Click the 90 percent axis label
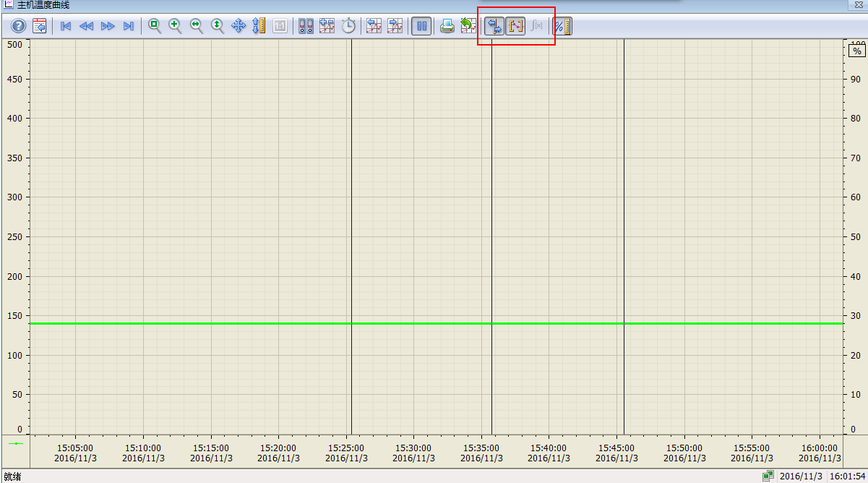The width and height of the screenshot is (868, 483). tap(855, 79)
